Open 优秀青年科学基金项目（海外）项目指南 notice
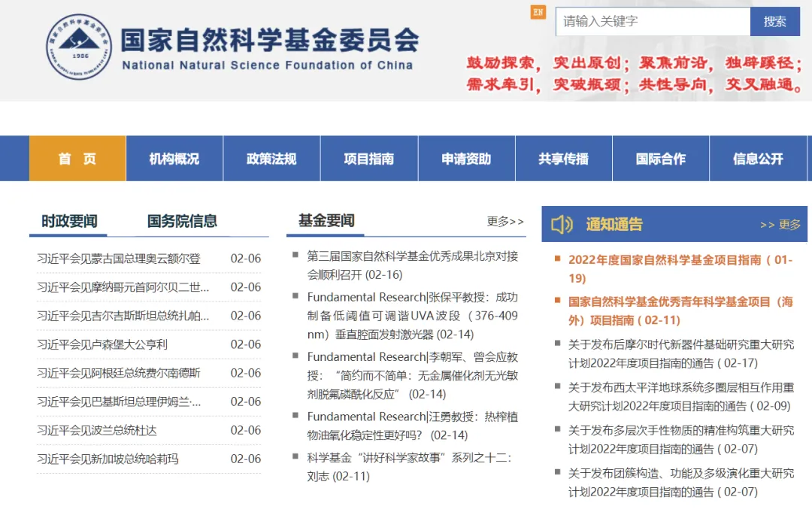This screenshot has width=812, height=509. (680, 311)
